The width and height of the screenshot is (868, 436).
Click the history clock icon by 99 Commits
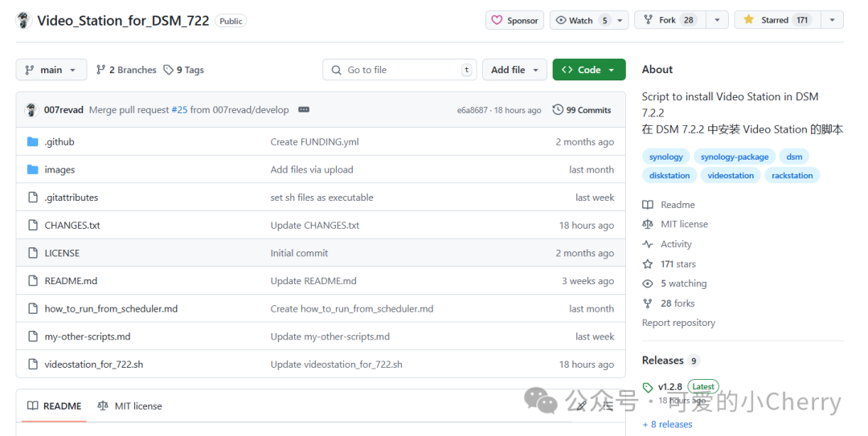coord(558,109)
